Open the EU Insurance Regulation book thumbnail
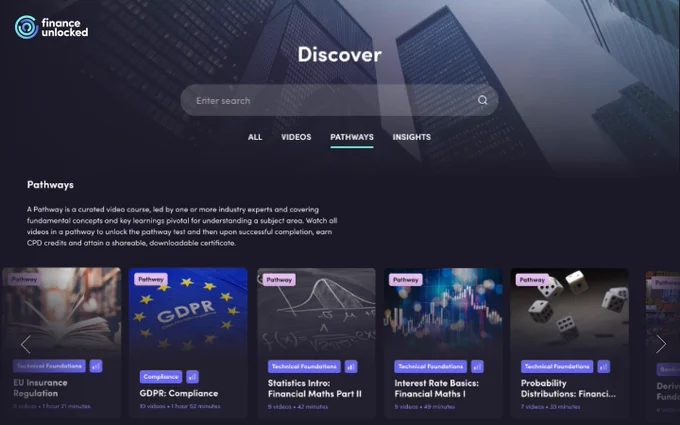The width and height of the screenshot is (680, 425). point(62,309)
